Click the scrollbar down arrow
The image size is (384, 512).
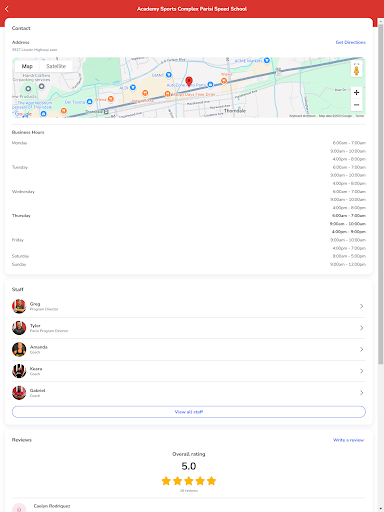tap(381, 509)
